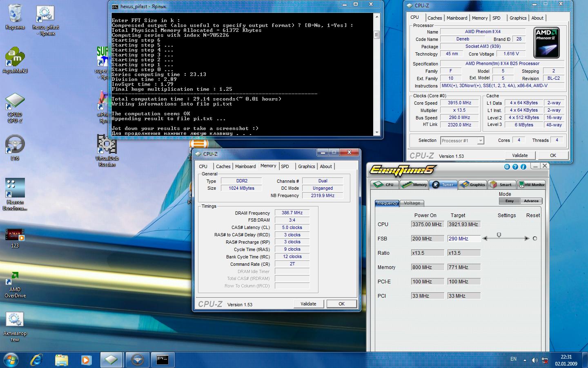Image resolution: width=588 pixels, height=368 pixels.
Task: Launch the ET6 steering wheel desktop icon
Action: pos(15,148)
